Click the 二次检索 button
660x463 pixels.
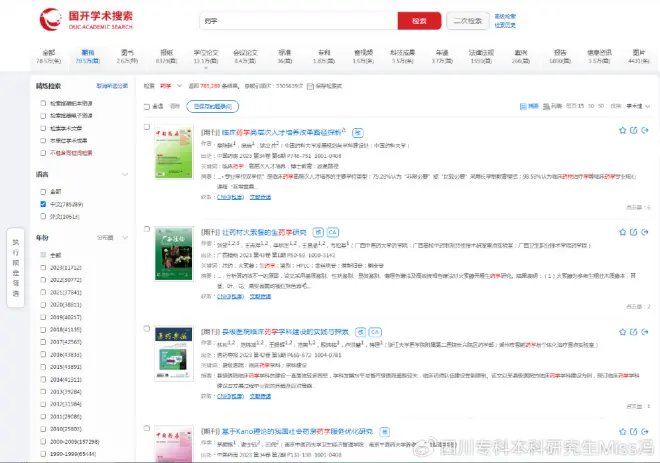tap(466, 20)
